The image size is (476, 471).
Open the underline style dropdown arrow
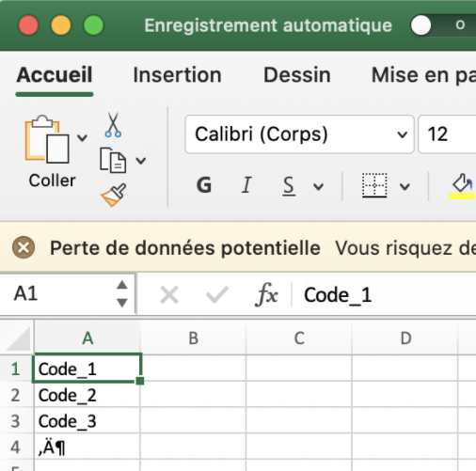point(318,187)
